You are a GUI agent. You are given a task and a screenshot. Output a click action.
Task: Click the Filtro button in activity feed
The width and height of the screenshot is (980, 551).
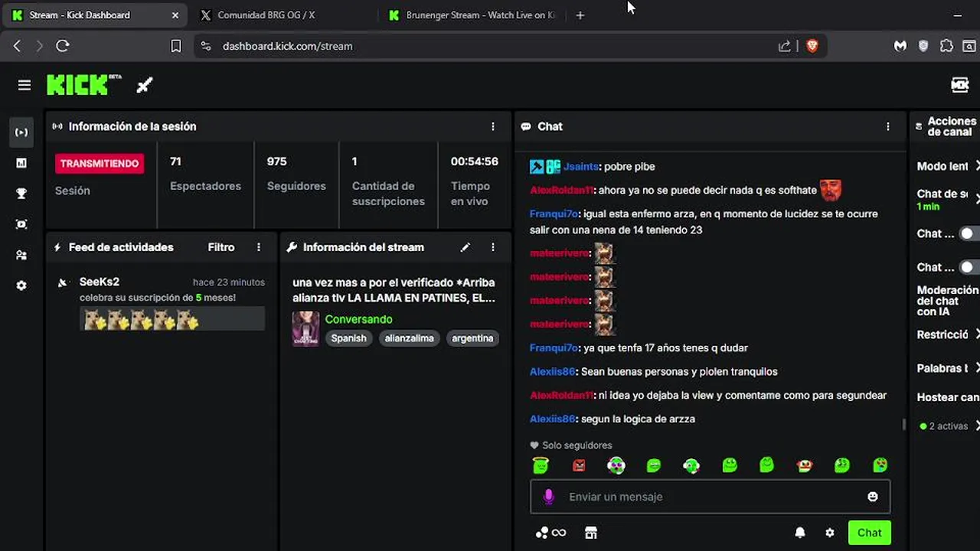221,247
